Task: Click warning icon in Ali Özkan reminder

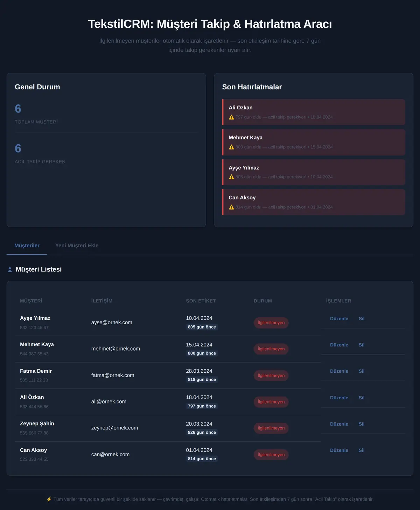Action: [231, 117]
